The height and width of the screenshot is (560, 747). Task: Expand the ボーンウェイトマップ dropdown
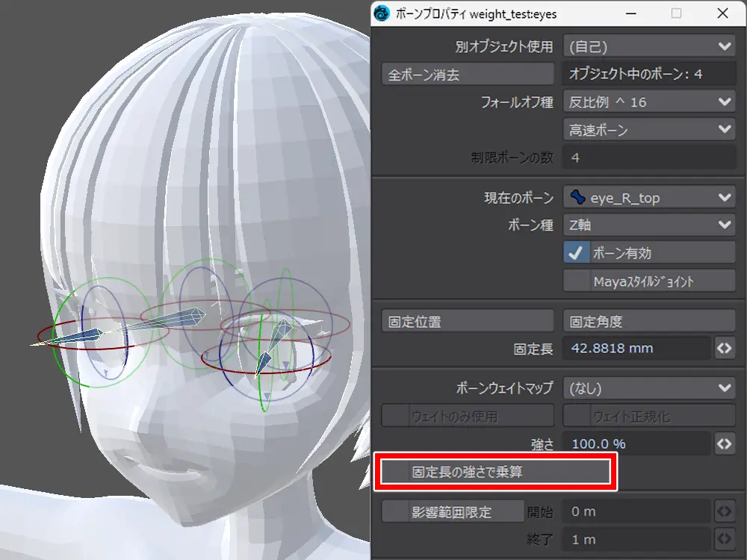(x=648, y=388)
